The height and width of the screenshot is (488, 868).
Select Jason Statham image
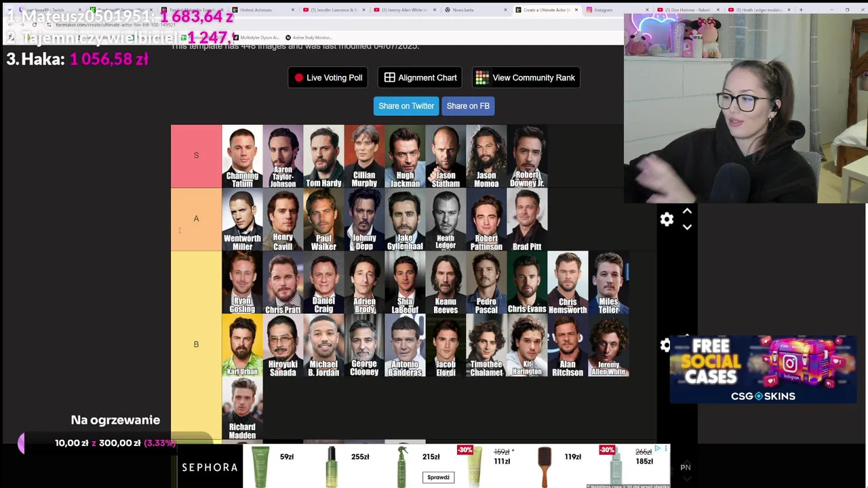pos(446,156)
